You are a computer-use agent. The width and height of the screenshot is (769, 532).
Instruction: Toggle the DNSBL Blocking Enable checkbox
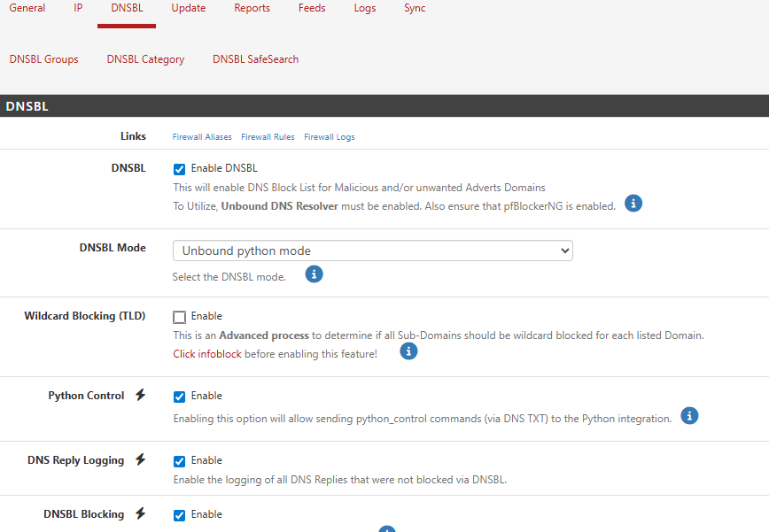[x=180, y=515]
